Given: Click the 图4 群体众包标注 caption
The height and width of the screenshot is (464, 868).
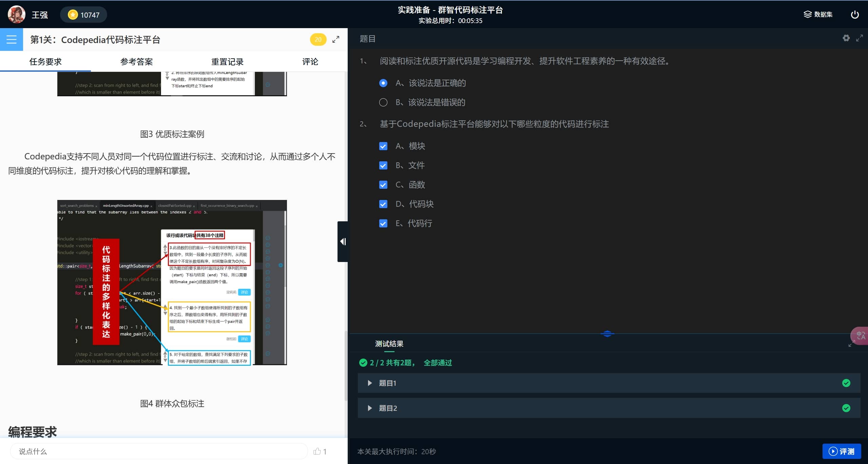Looking at the screenshot, I should [172, 403].
